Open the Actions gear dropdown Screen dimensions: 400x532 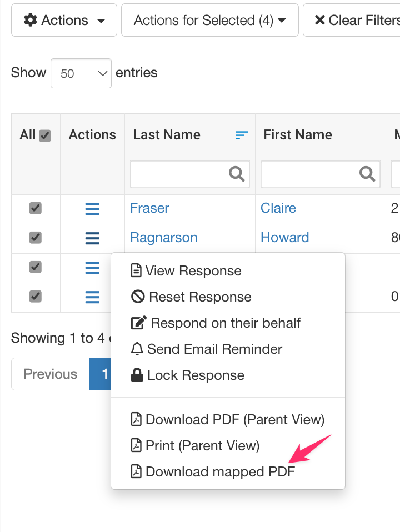click(x=64, y=20)
